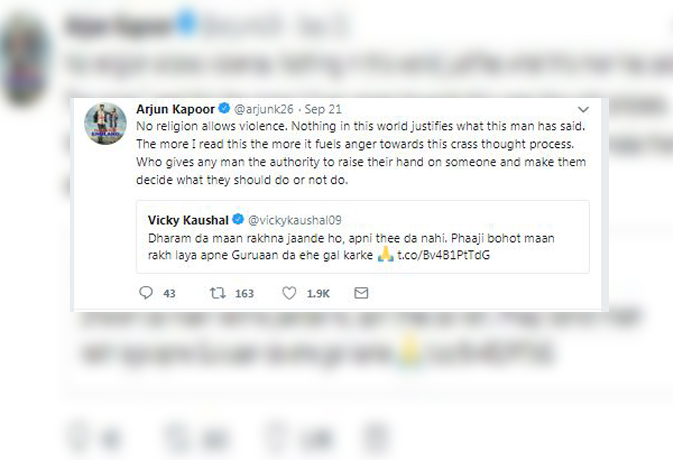Like the tweet with the heart icon

(x=289, y=293)
